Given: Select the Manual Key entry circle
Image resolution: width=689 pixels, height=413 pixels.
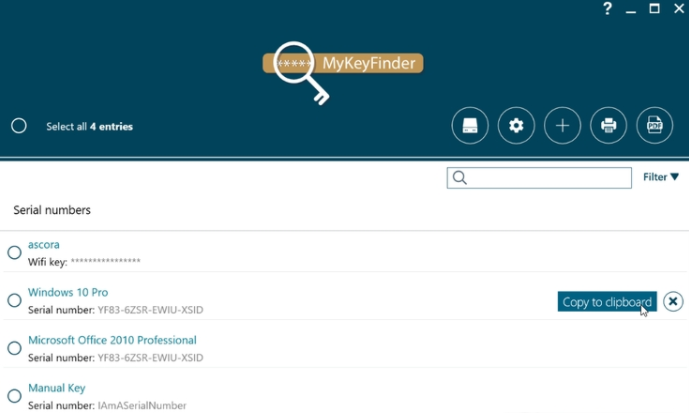Looking at the screenshot, I should [x=15, y=396].
